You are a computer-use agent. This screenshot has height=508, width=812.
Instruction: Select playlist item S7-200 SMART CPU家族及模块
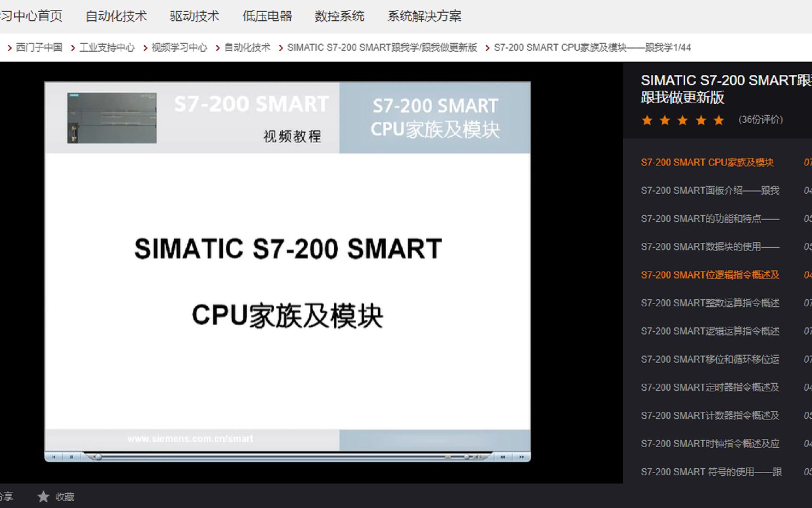707,162
